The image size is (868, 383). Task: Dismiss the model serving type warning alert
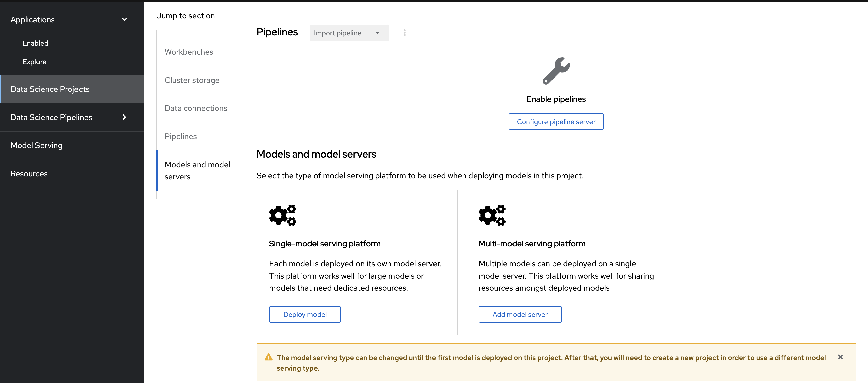(x=840, y=357)
